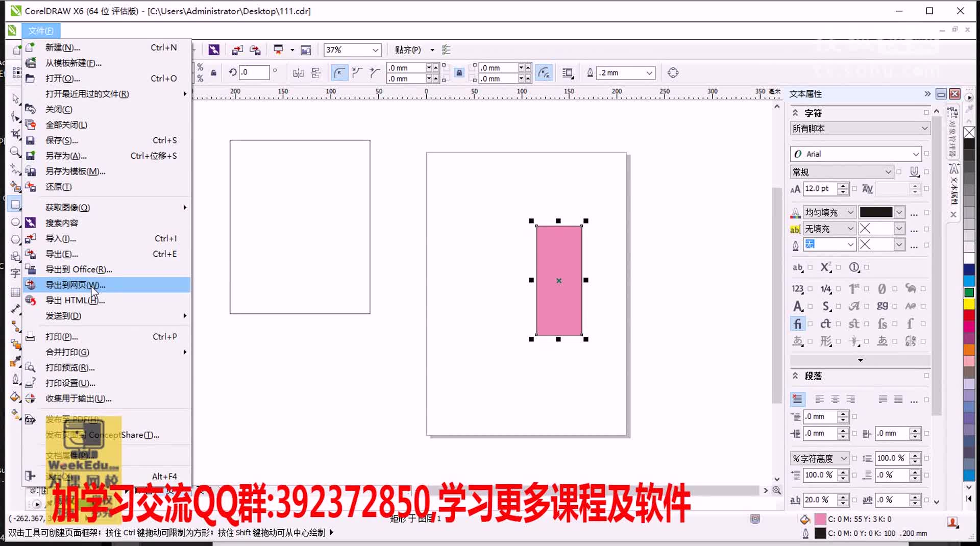The height and width of the screenshot is (546, 980).
Task: Select the Zoom tool in toolbox
Action: pos(15,152)
